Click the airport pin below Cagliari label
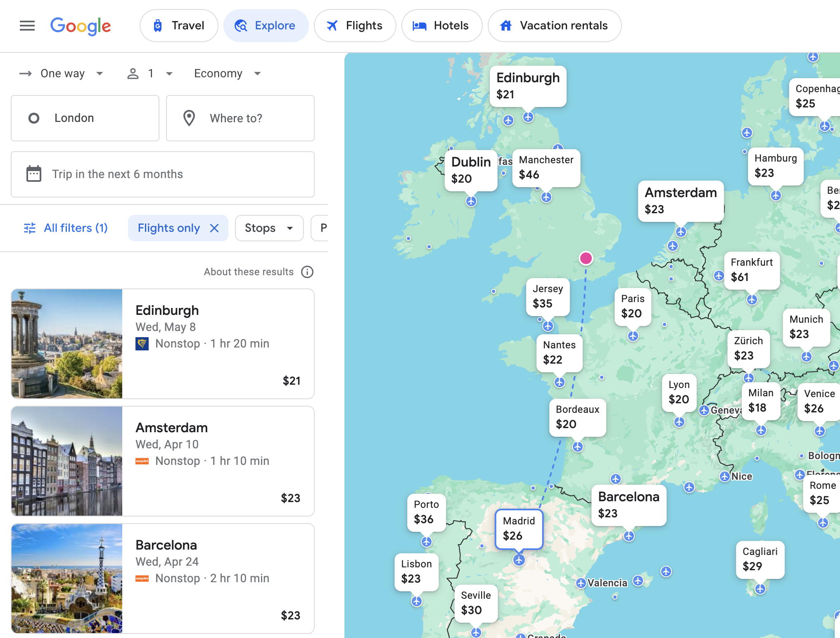The width and height of the screenshot is (840, 638). point(760,589)
